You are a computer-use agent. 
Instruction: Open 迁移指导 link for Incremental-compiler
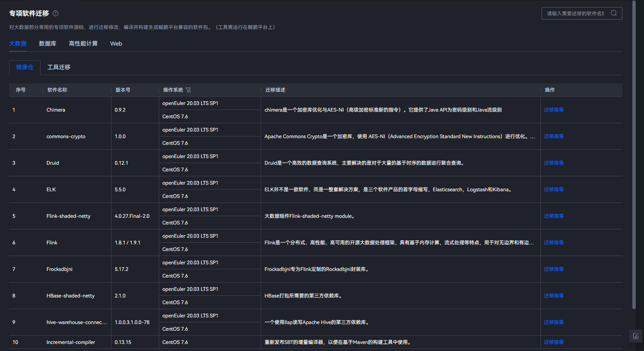tap(554, 342)
